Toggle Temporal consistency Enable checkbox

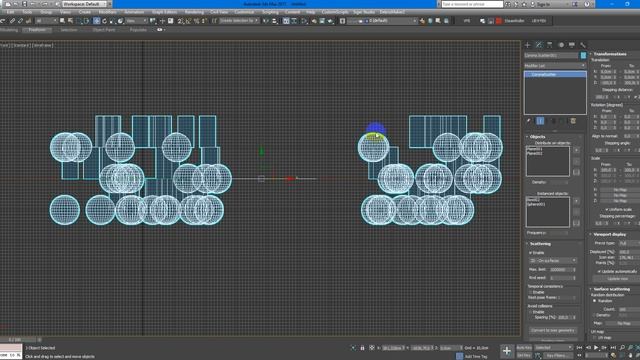[531, 292]
